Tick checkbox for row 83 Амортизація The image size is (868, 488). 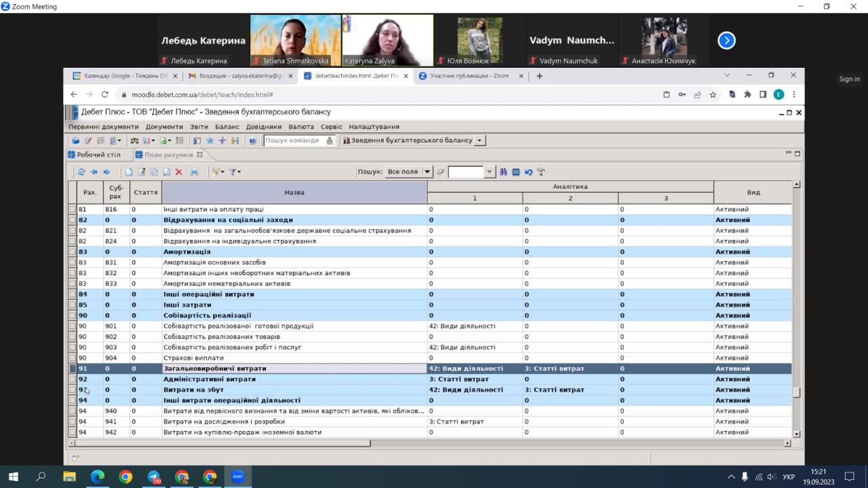pyautogui.click(x=73, y=252)
